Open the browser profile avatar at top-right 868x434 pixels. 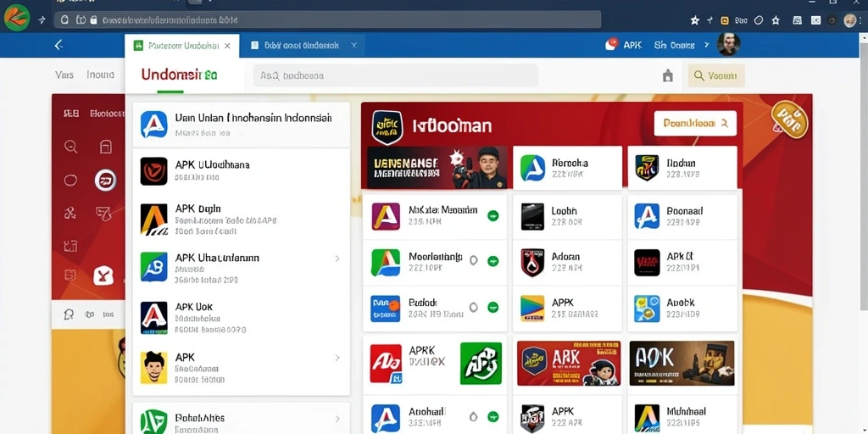point(849,20)
